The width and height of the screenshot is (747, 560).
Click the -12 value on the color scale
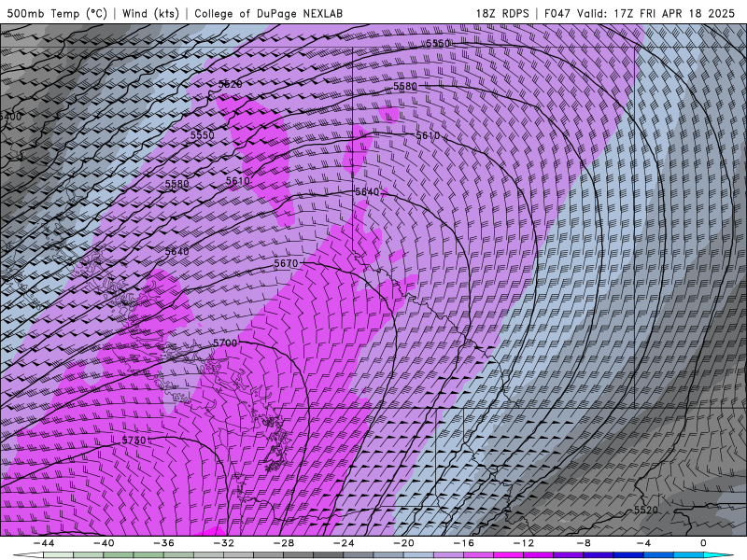[x=524, y=543]
